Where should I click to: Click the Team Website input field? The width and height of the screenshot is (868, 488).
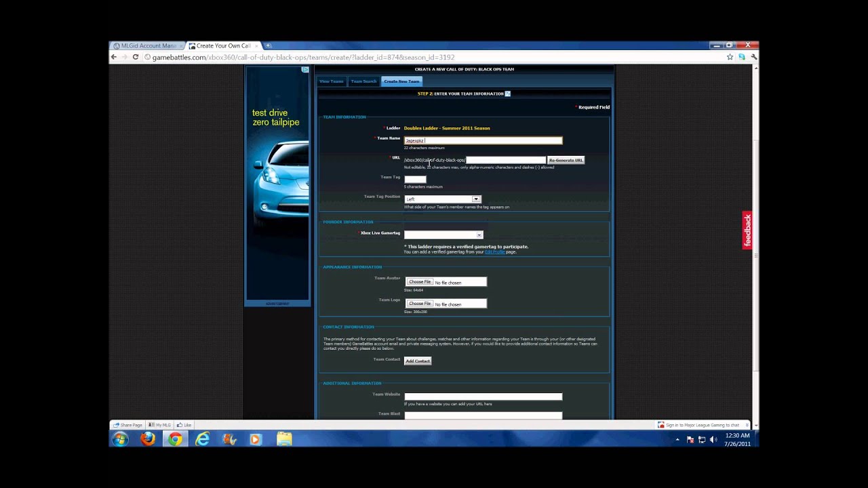coord(483,396)
